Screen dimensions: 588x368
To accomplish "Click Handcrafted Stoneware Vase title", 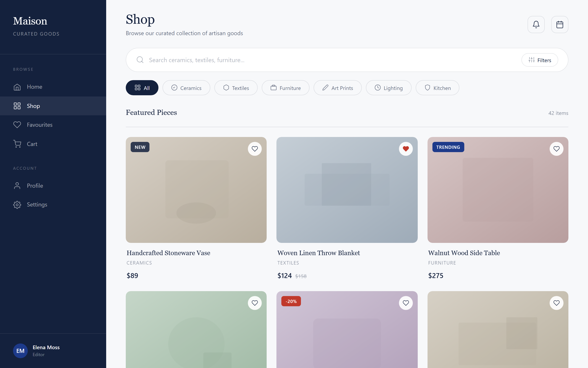I will click(168, 253).
